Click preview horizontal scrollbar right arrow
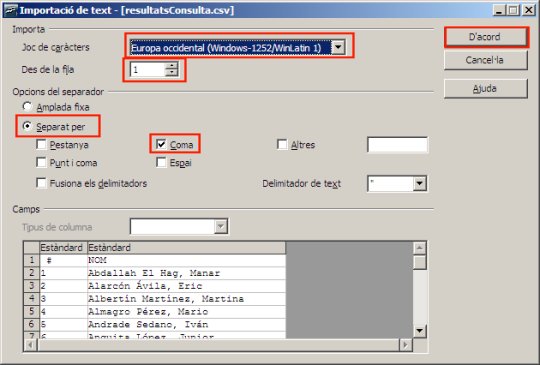Screen dimensions: 540x365 406,345
